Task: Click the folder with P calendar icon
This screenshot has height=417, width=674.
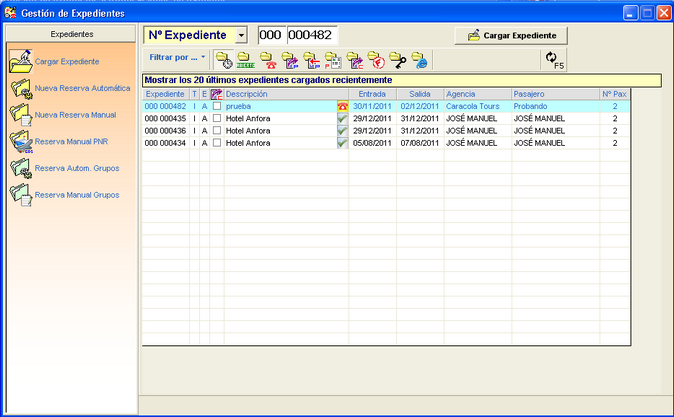Action: coord(333,60)
